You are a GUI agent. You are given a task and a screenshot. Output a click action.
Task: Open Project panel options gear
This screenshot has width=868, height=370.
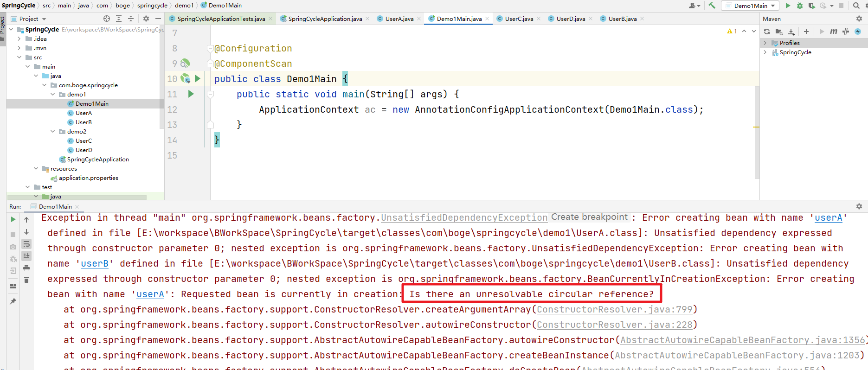(146, 19)
